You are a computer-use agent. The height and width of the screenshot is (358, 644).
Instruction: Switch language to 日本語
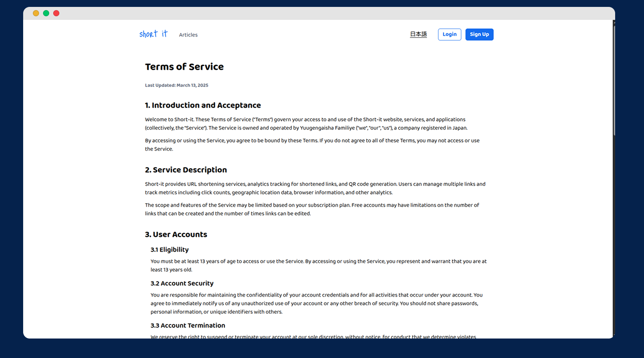tap(418, 35)
